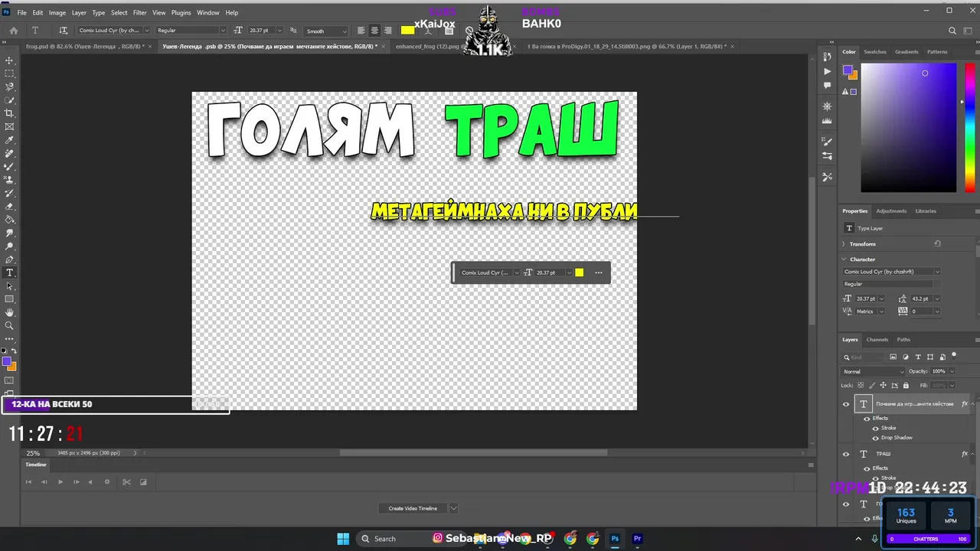Select the Hand tool

(9, 312)
